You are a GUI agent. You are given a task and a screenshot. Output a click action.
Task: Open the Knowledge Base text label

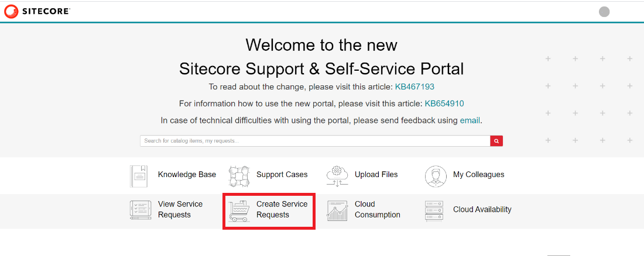187,175
